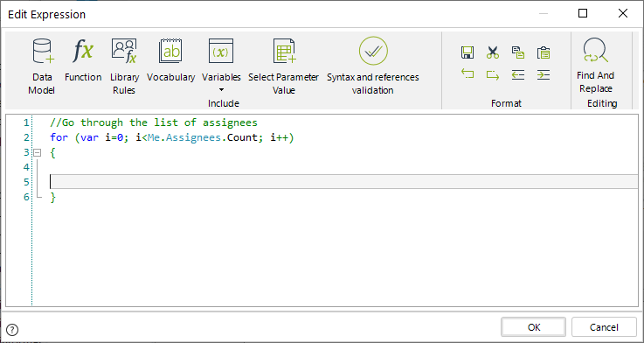644x343 pixels.
Task: Copy selection using the copy icon
Action: pyautogui.click(x=518, y=52)
